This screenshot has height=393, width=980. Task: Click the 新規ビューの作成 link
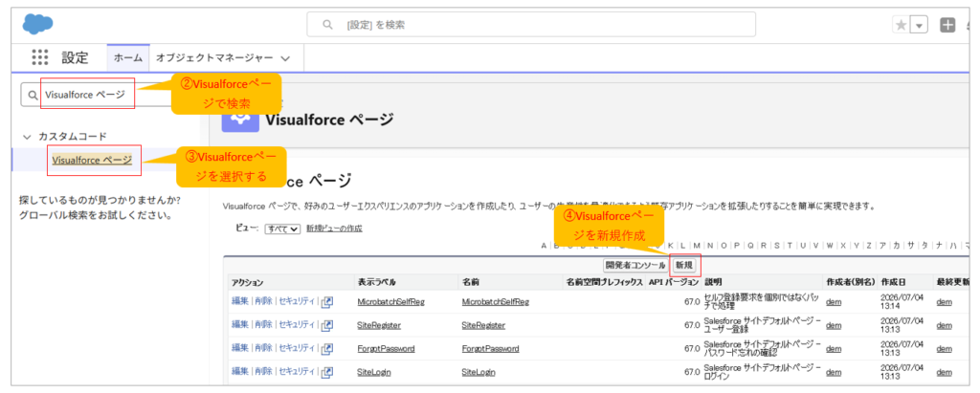click(x=334, y=229)
